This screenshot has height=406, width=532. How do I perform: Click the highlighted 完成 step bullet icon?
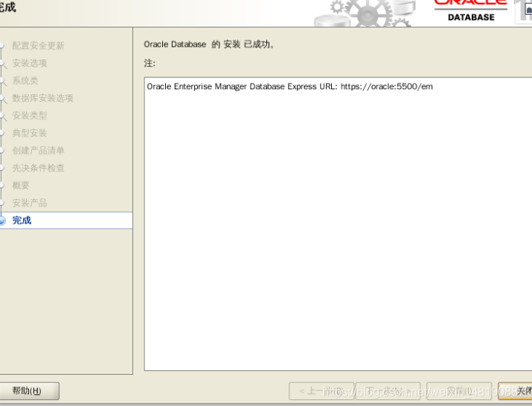click(x=2, y=220)
